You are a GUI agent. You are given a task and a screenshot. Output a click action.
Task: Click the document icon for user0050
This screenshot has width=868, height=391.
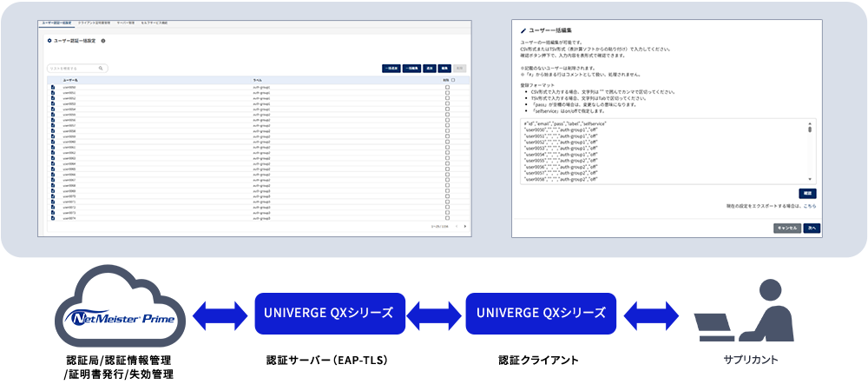tap(53, 88)
